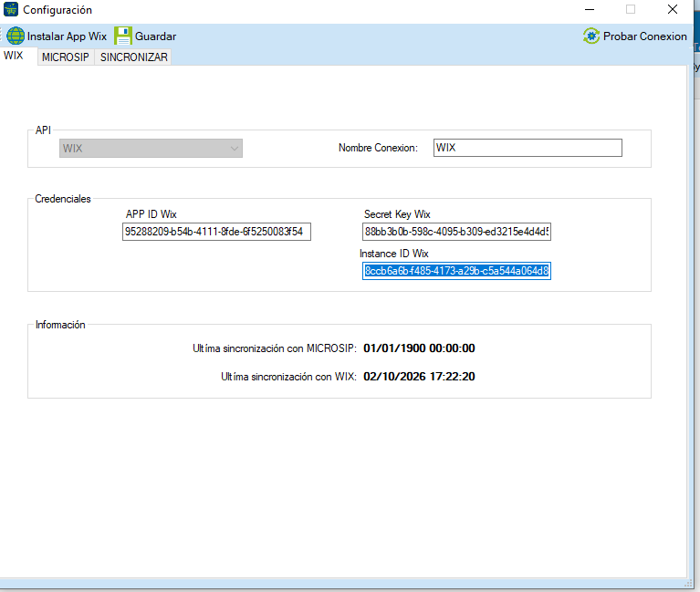This screenshot has width=700, height=592.
Task: Click MICROSIP sync date 01/01/1900 00:00:00
Action: coord(419,348)
